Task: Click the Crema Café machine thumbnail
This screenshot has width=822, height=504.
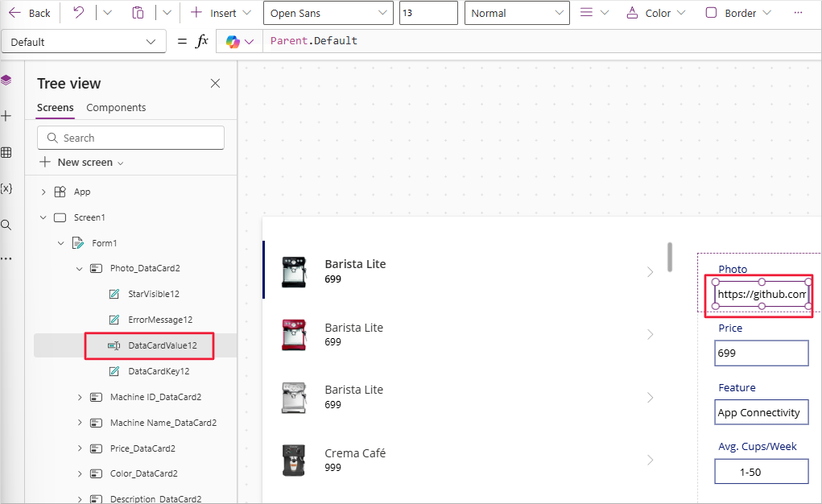Action: tap(294, 460)
